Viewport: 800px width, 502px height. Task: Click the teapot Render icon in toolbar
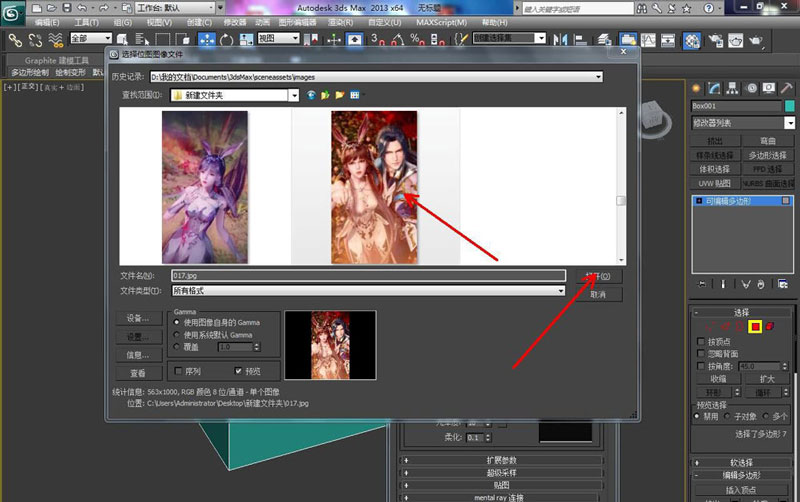click(x=755, y=40)
